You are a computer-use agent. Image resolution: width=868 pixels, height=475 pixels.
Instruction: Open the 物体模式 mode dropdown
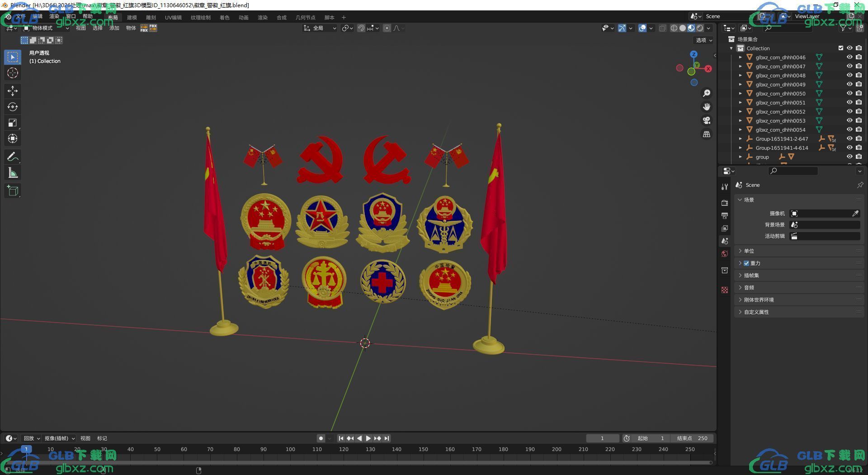point(46,28)
